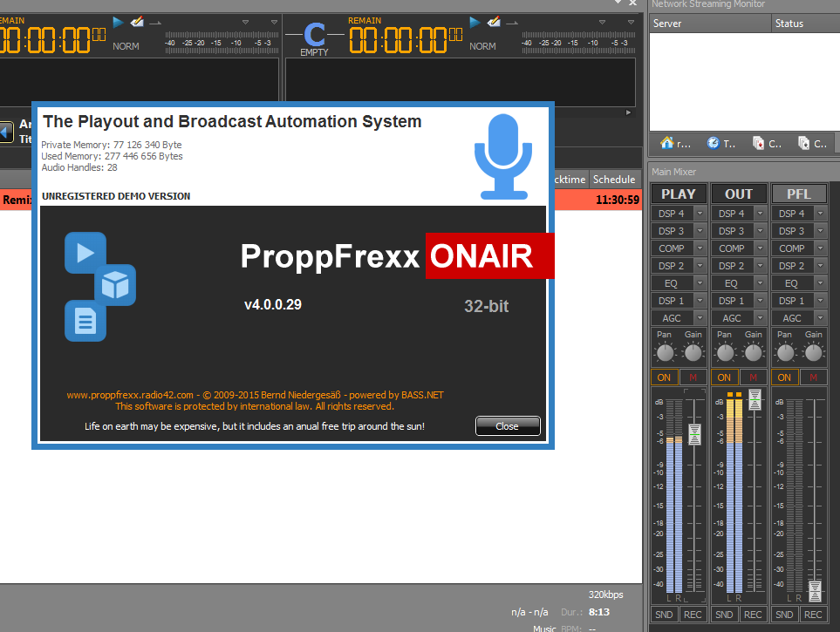Toggle ON button of PLAY mixer channel
The width and height of the screenshot is (840, 632).
point(665,377)
